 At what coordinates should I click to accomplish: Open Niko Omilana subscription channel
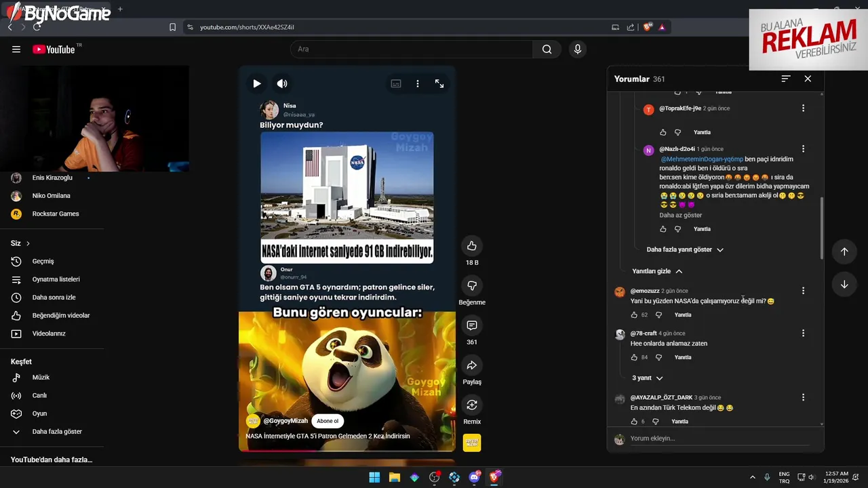52,196
